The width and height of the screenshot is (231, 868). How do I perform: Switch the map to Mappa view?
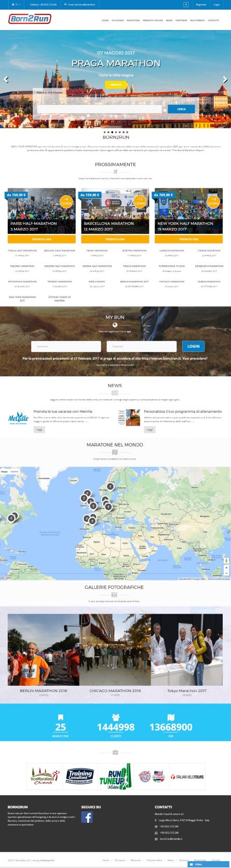point(4,472)
